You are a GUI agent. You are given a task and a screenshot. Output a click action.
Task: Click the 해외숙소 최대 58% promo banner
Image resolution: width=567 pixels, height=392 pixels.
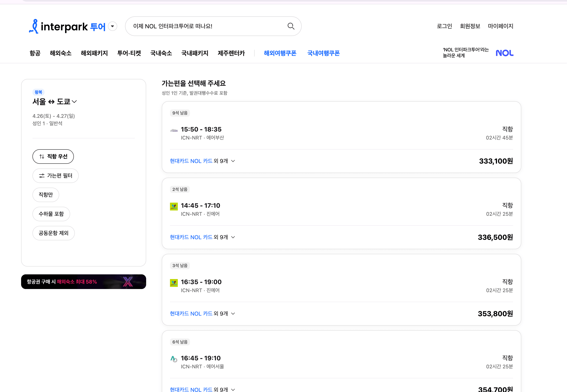click(x=83, y=282)
